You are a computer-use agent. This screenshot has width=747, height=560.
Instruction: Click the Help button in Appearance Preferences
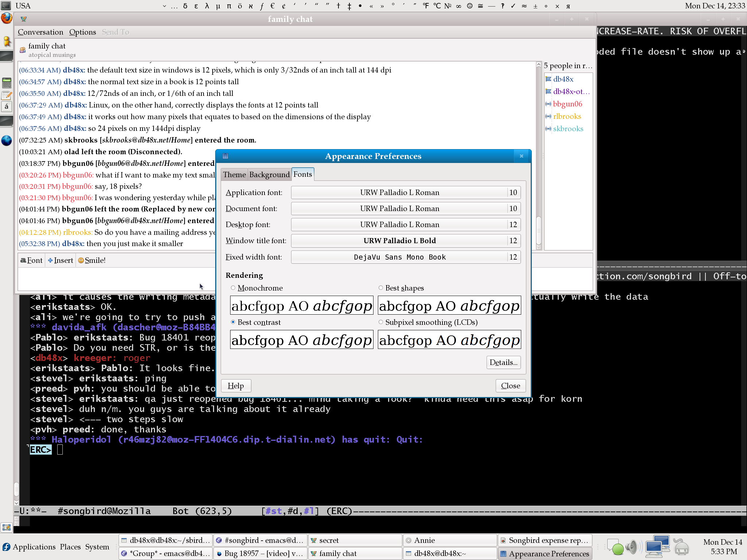pos(236,386)
